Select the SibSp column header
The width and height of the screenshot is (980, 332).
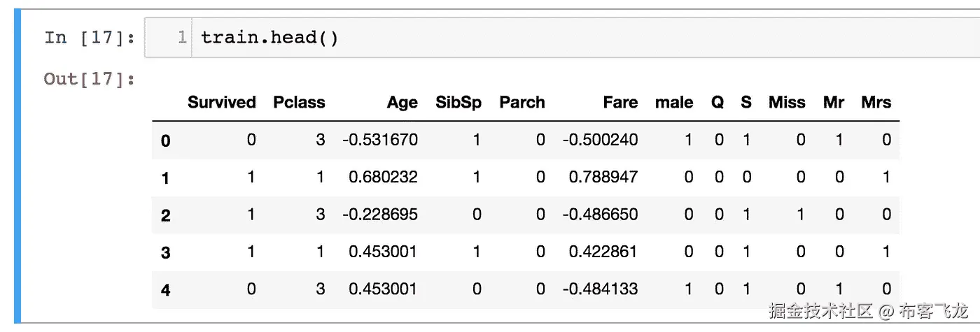[458, 103]
